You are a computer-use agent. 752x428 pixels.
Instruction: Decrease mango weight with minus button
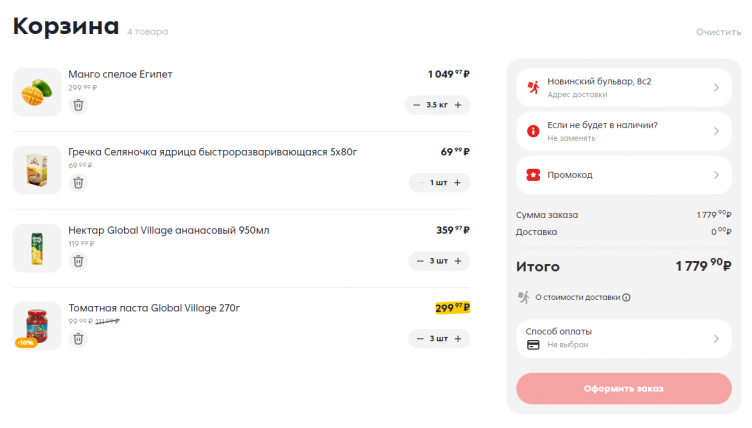click(x=416, y=105)
